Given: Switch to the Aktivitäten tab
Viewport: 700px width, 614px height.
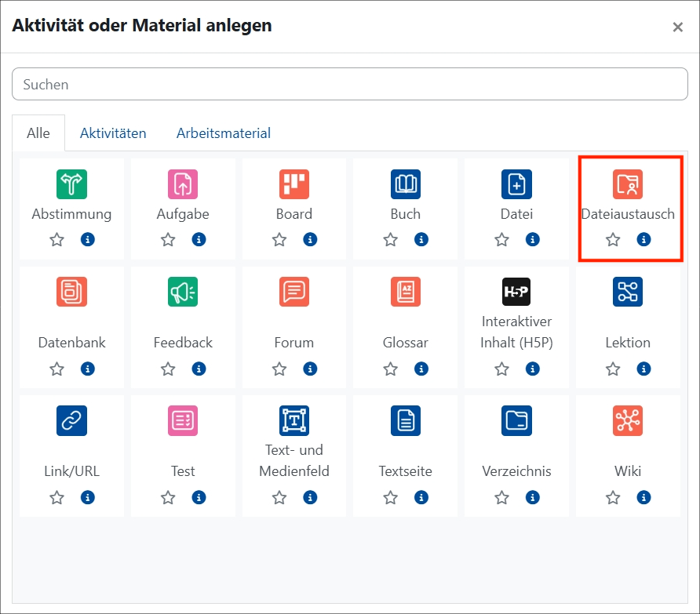Looking at the screenshot, I should coord(113,133).
